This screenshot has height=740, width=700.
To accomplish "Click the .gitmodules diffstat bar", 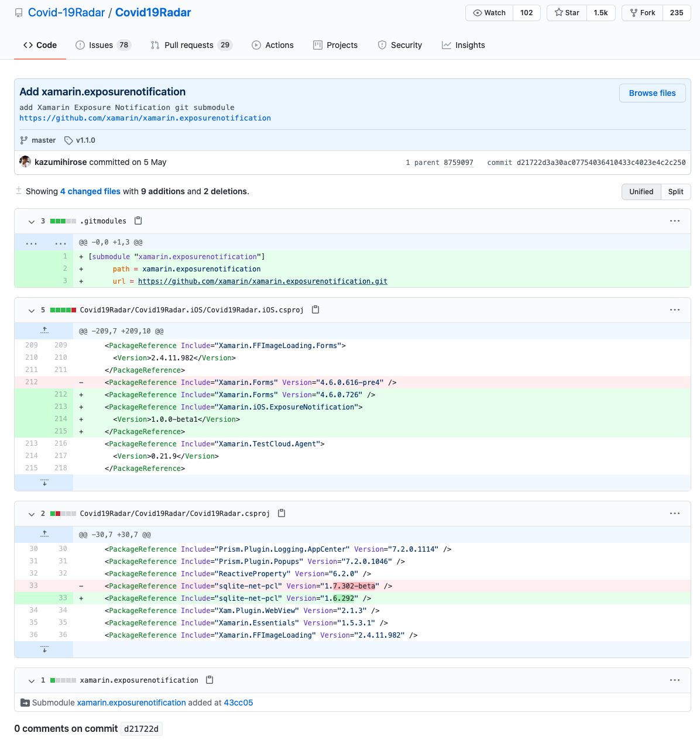I will pyautogui.click(x=63, y=221).
